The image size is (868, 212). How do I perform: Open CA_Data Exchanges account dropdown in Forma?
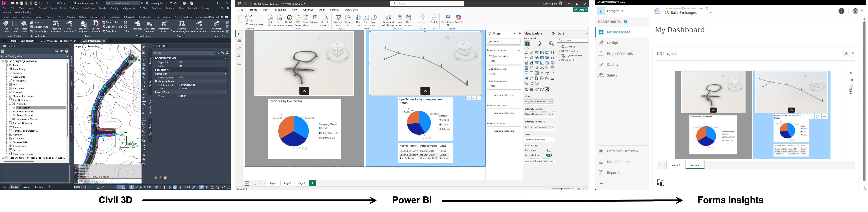point(711,13)
